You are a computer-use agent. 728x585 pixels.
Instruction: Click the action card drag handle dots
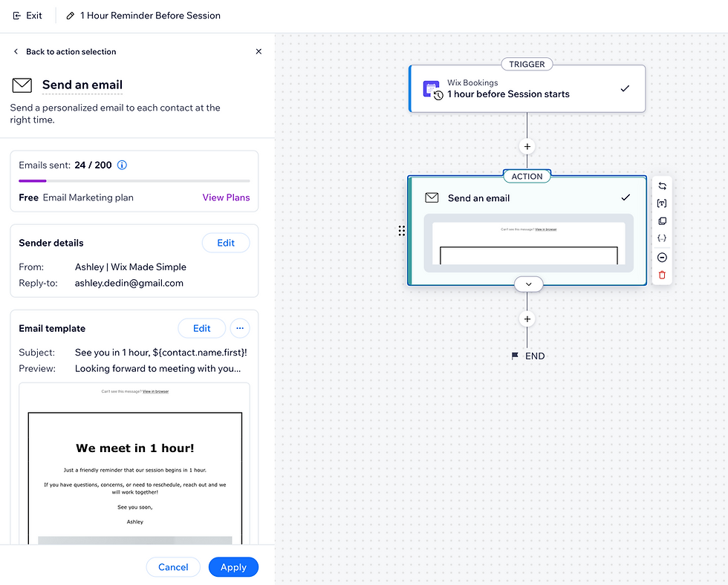click(x=402, y=231)
